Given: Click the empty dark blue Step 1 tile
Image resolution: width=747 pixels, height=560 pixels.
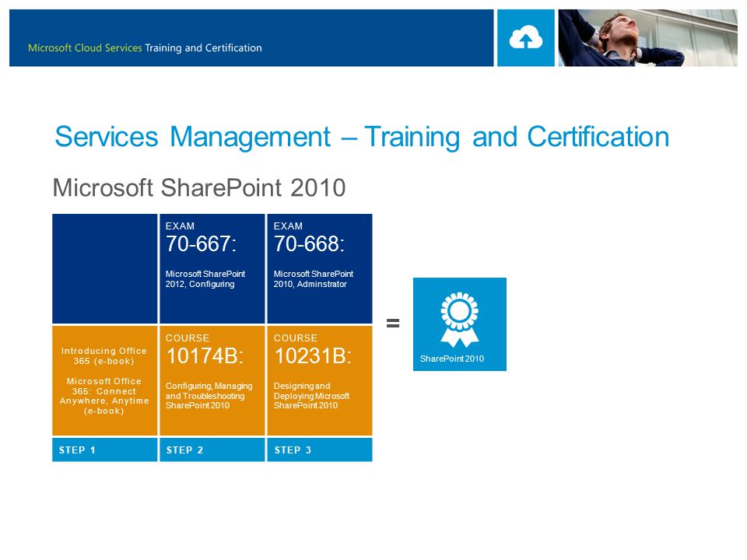Looking at the screenshot, I should click(x=105, y=268).
